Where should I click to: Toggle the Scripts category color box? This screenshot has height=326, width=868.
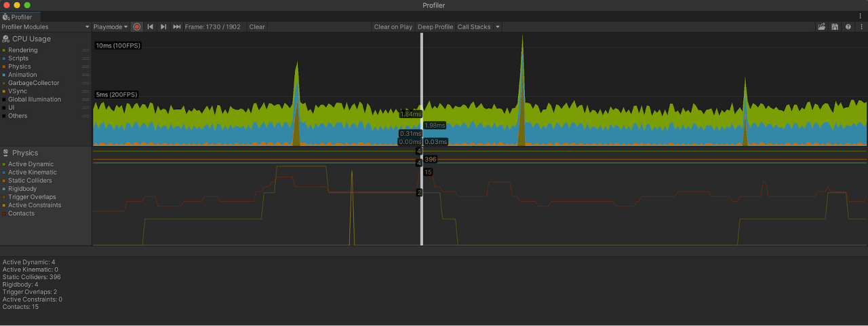click(x=4, y=58)
